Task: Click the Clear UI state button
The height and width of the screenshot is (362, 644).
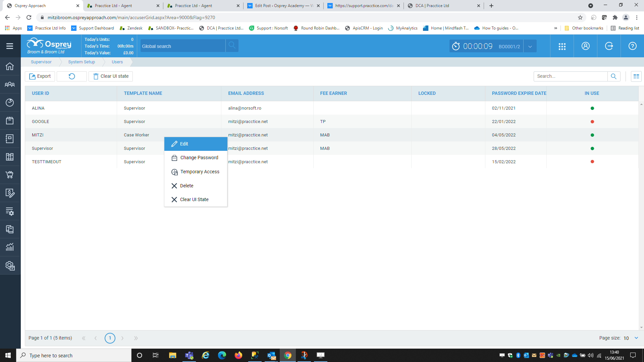Action: click(x=111, y=76)
